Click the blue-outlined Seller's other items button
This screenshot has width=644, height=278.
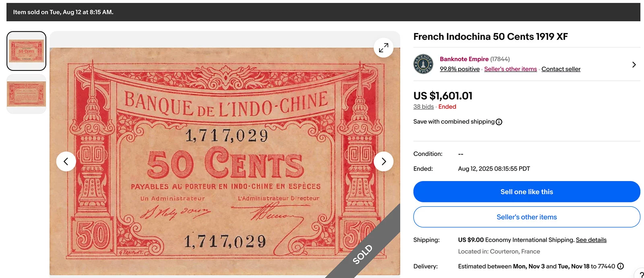[526, 217]
